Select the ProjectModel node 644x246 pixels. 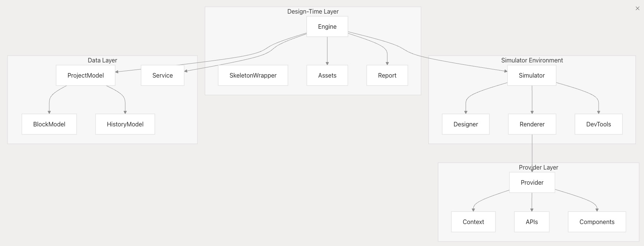pos(85,75)
